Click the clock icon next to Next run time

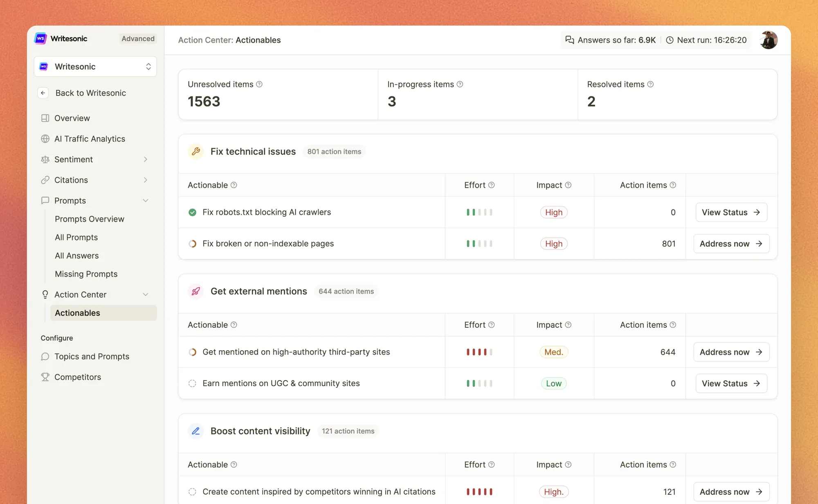670,40
